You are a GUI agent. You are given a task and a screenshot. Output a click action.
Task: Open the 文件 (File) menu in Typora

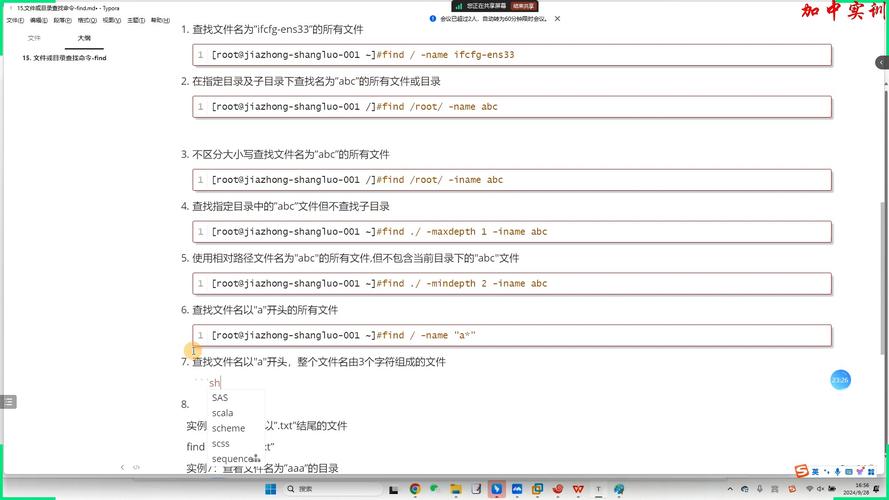click(15, 20)
